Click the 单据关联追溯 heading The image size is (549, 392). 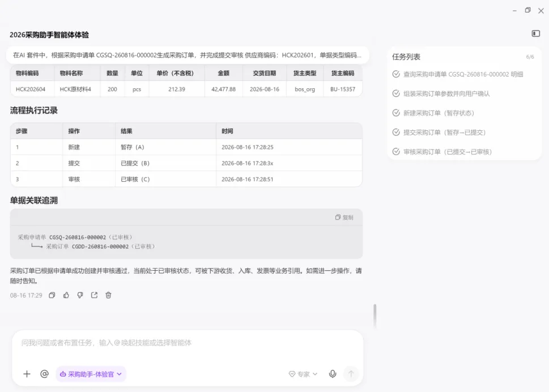coord(33,201)
